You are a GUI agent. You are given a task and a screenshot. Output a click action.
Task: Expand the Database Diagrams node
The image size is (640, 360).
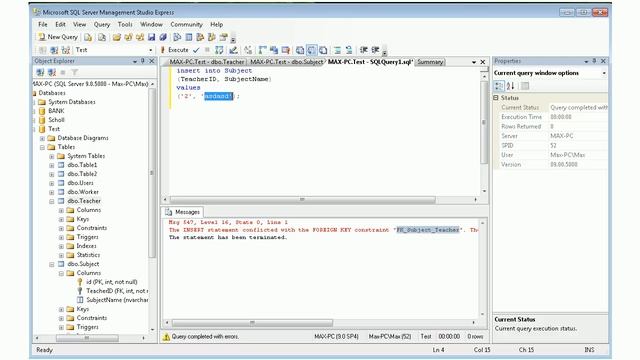[x=42, y=138]
